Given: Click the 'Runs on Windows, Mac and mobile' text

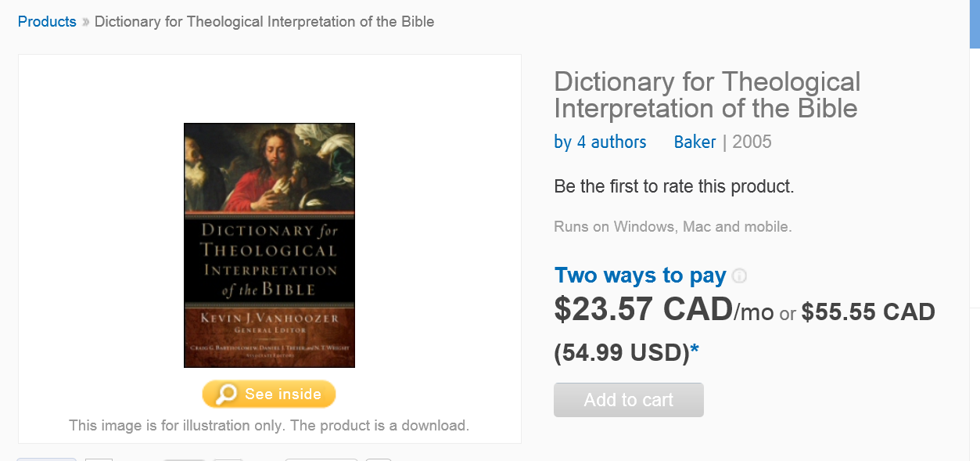Looking at the screenshot, I should coord(673,227).
